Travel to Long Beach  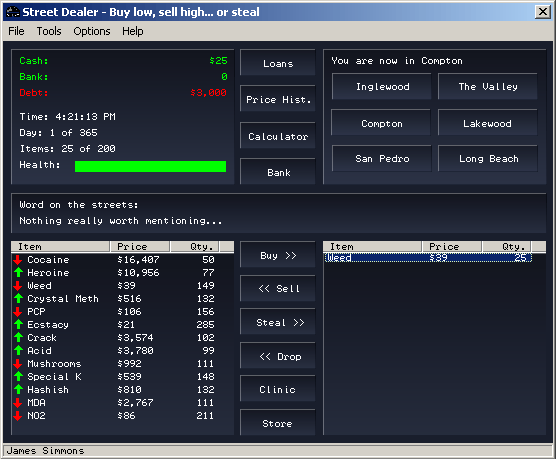(488, 159)
